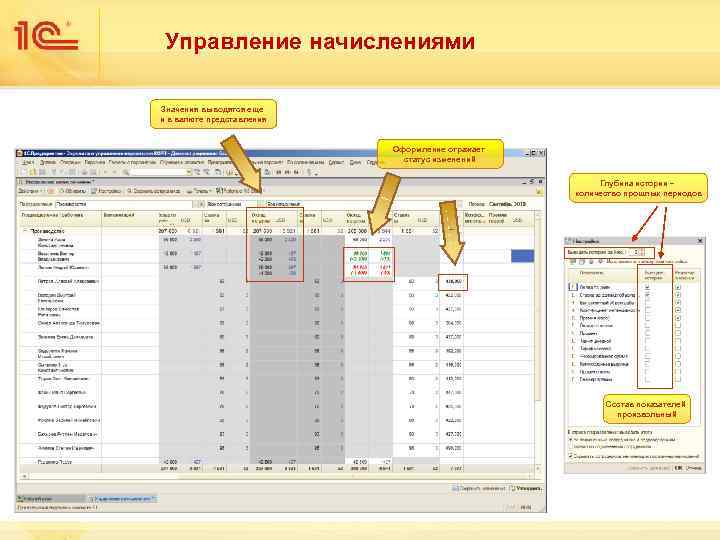This screenshot has height=540, width=720.
Task: Open the Правка menu
Action: (48, 163)
